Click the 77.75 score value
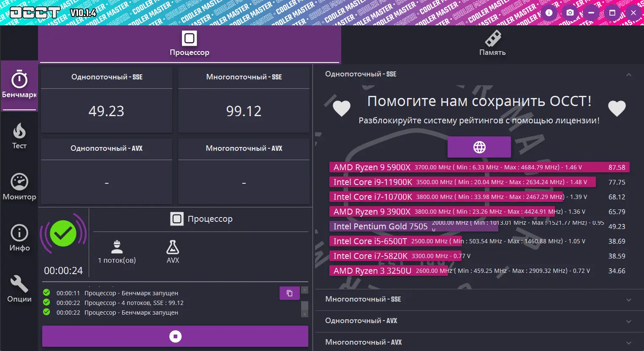 click(617, 182)
